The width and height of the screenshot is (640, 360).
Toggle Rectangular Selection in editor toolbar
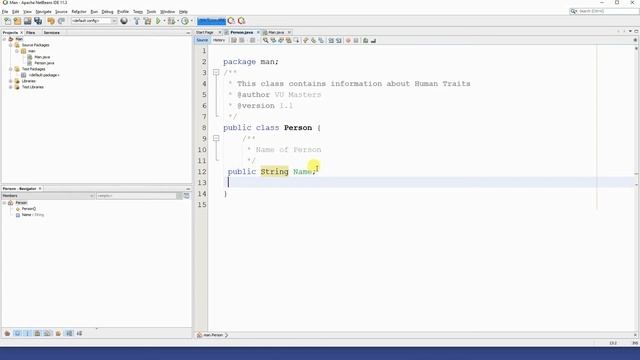point(296,40)
